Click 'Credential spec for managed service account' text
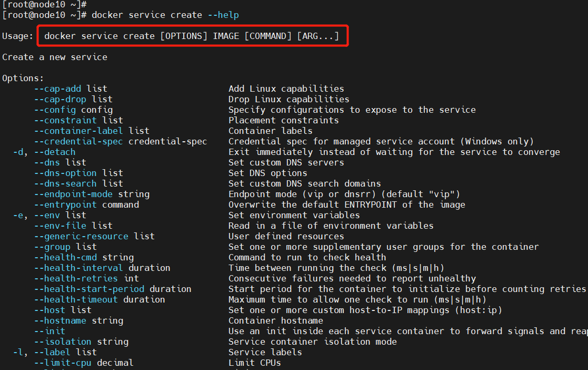588x370 pixels. tap(342, 141)
